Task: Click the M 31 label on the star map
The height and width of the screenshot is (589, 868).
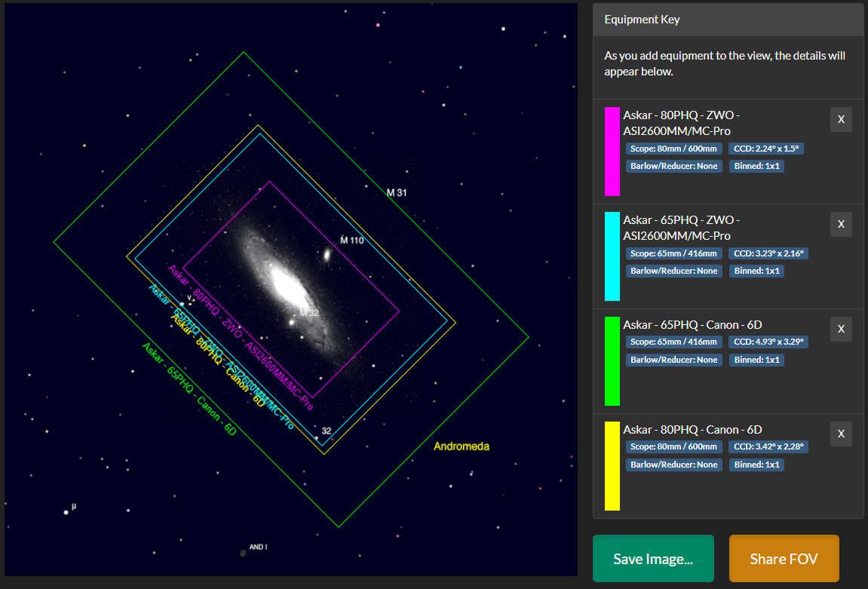Action: pyautogui.click(x=397, y=192)
